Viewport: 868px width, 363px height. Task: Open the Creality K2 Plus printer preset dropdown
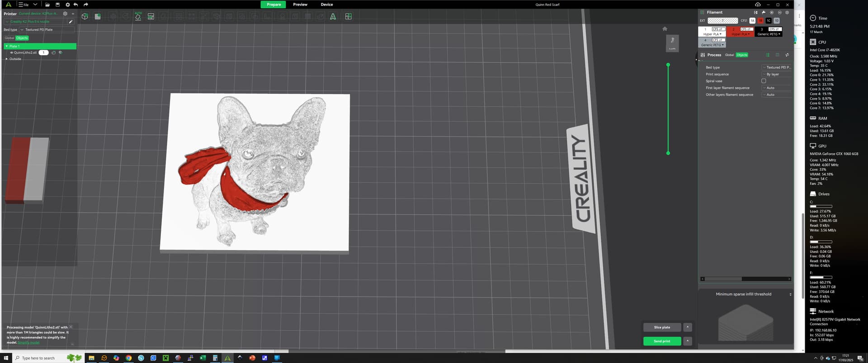pyautogui.click(x=36, y=22)
